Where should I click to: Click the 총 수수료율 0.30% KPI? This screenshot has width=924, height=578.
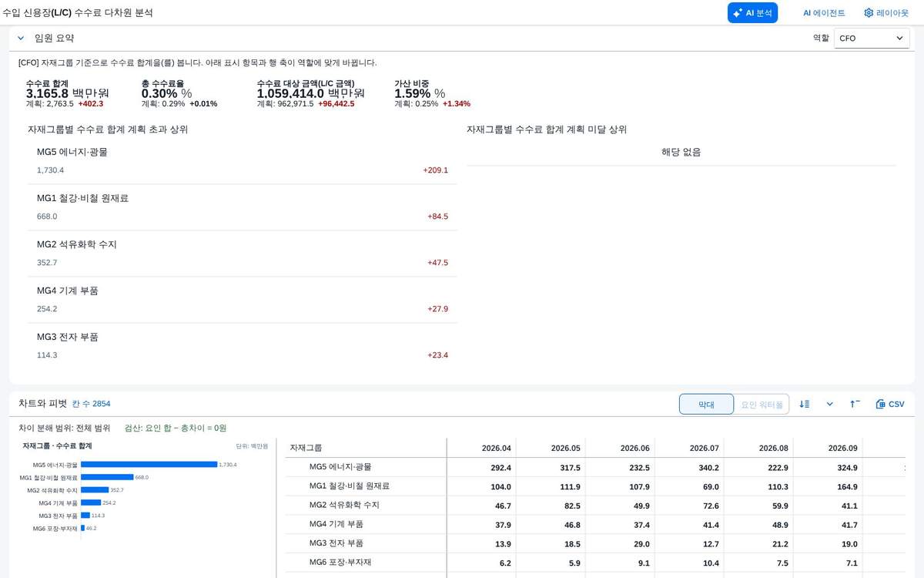pos(179,93)
